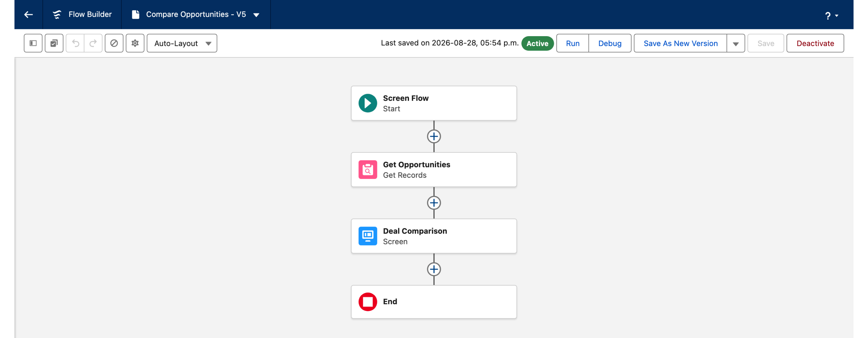Select the End element card

(x=434, y=302)
